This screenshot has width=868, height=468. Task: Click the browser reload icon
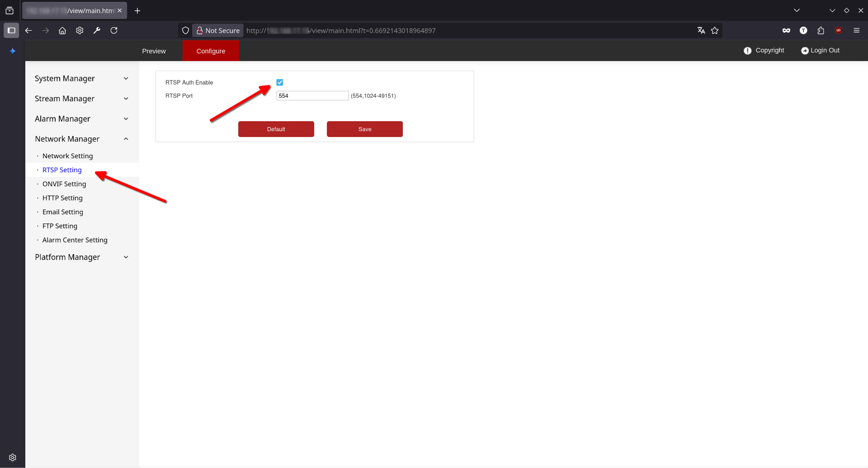pyautogui.click(x=114, y=30)
